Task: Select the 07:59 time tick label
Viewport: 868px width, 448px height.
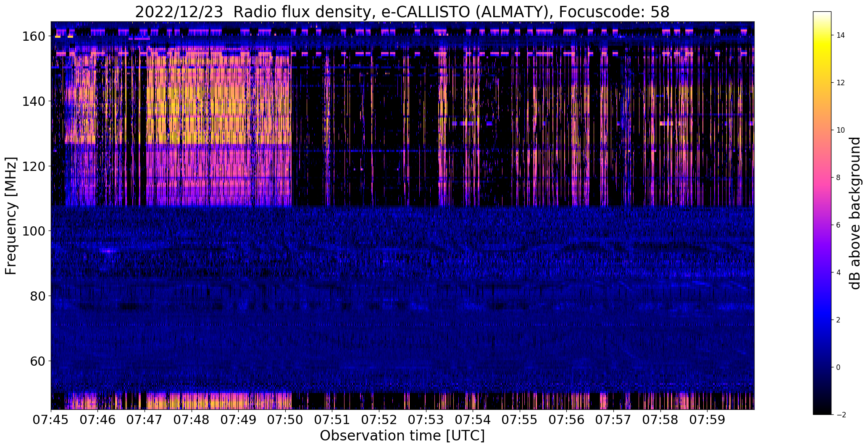Action: pyautogui.click(x=708, y=419)
